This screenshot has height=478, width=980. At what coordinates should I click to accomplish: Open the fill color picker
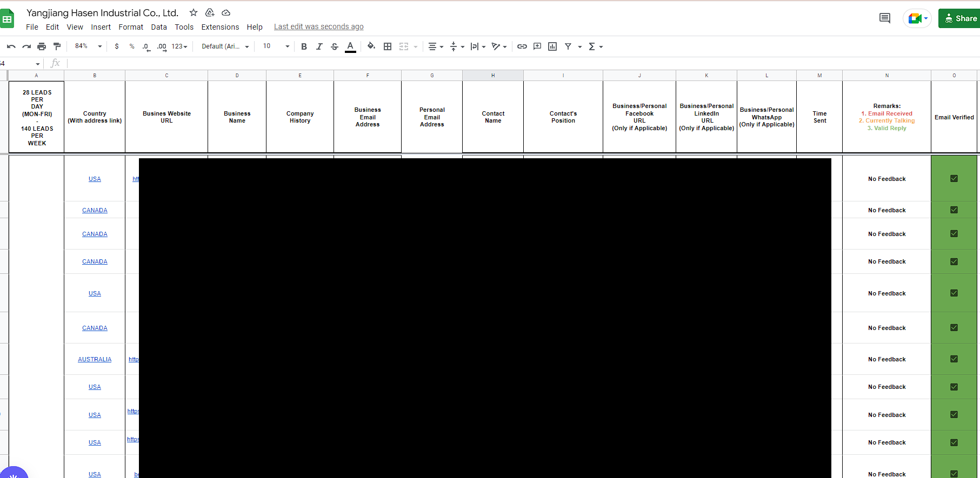tap(371, 46)
